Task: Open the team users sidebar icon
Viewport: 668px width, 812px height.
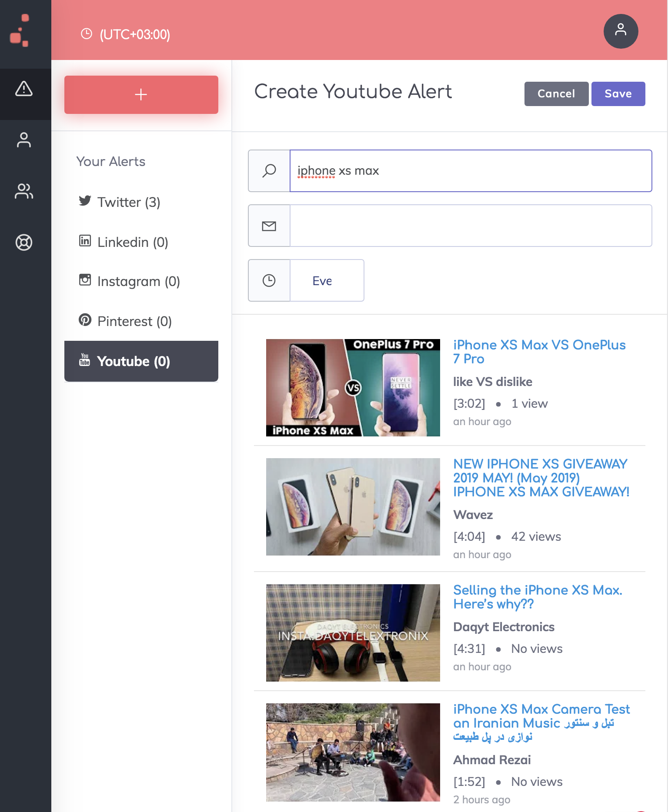Action: 24,191
